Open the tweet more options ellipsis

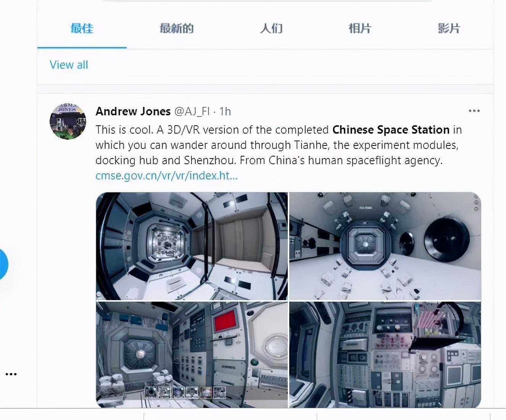coord(474,111)
